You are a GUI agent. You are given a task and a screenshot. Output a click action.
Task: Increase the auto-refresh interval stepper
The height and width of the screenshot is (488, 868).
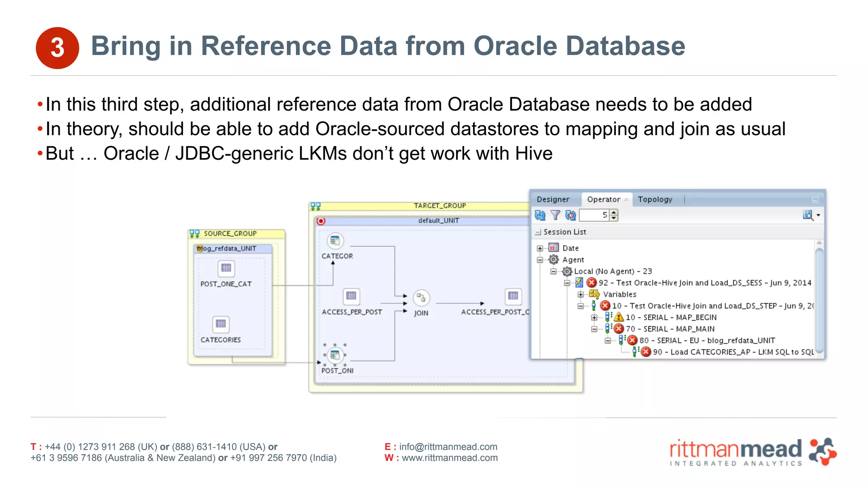(x=614, y=212)
